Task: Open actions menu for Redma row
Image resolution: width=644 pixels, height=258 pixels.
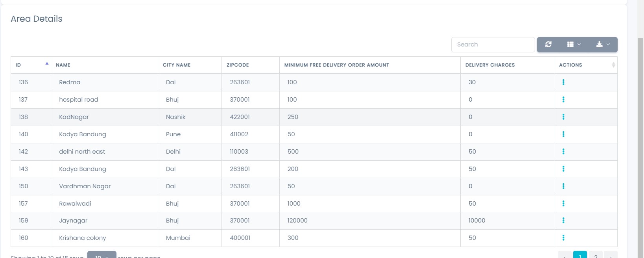Action: coord(563,82)
